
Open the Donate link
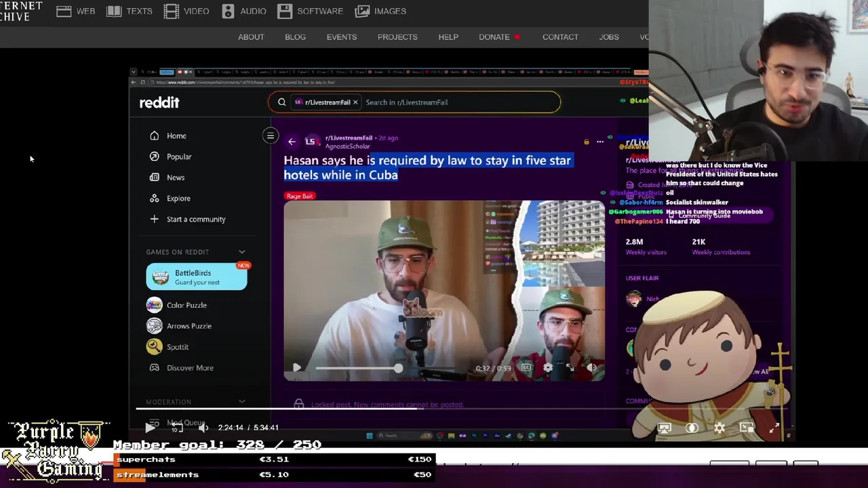[499, 37]
